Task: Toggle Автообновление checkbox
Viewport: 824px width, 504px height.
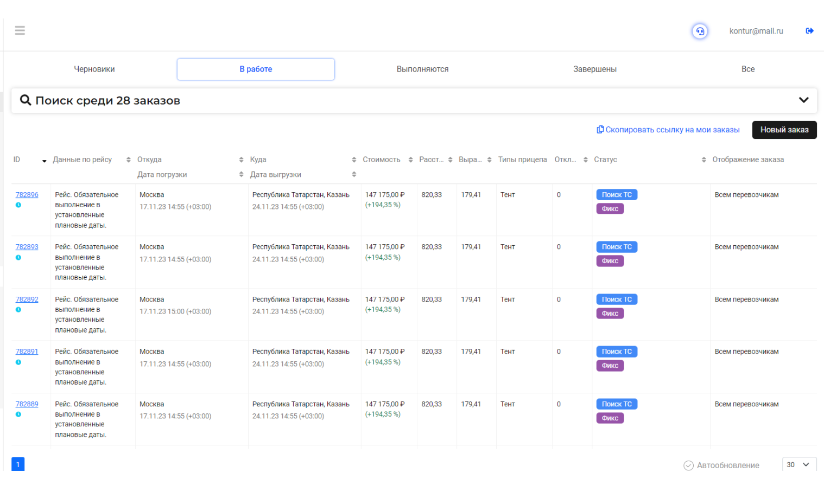Action: [x=689, y=465]
